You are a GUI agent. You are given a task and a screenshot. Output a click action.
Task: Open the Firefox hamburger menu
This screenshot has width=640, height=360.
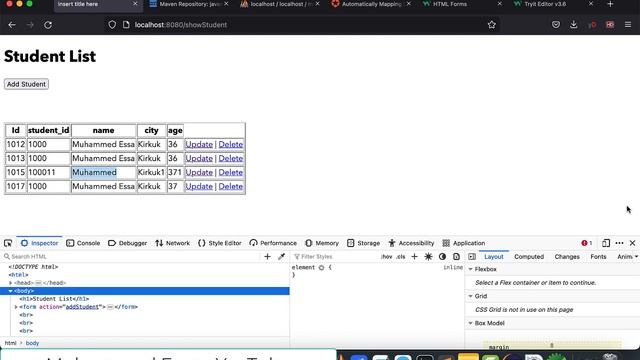point(628,25)
